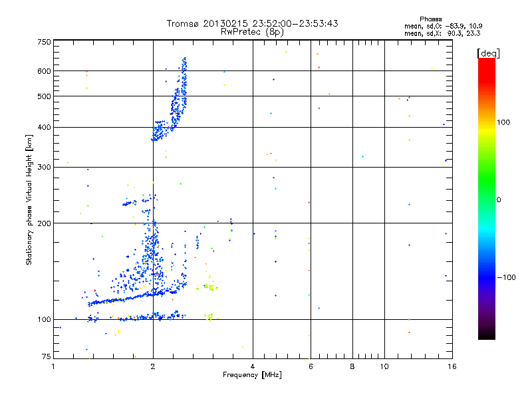Click the '8' x-axis tick label
Viewport: 532px width, 399px height.
[352, 366]
